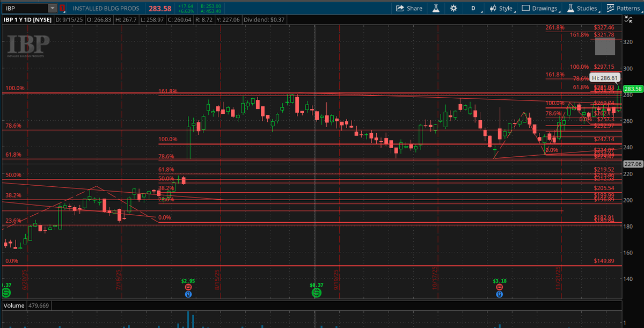
Task: Click the $321.78 Fibonacci level label
Action: pyautogui.click(x=604, y=35)
